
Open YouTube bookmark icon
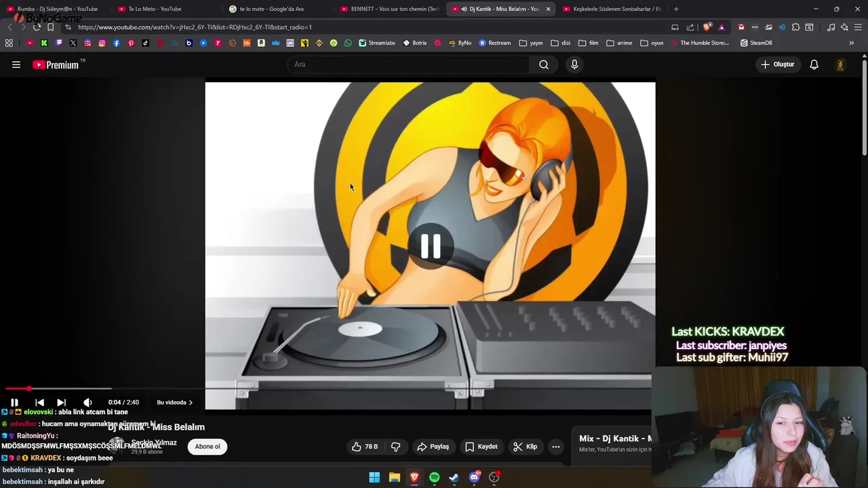coord(30,43)
